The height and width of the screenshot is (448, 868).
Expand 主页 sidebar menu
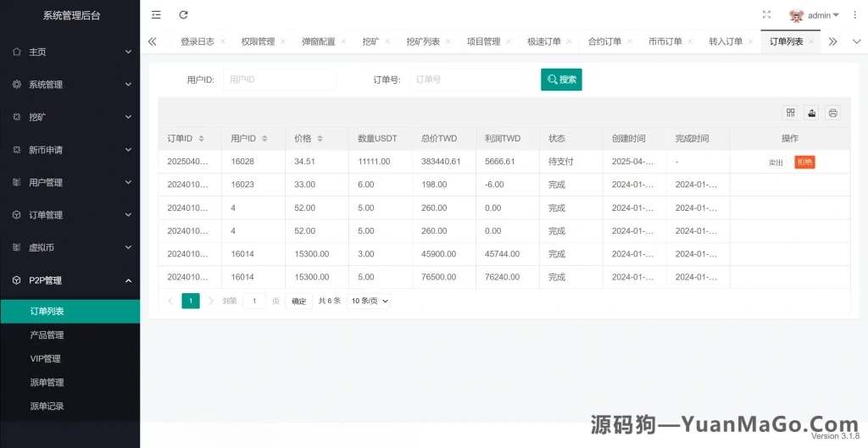(70, 52)
